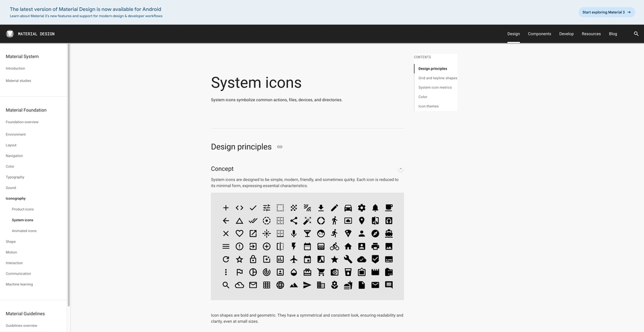The image size is (644, 332).
Task: Click the microphone icon in the grid
Action: click(x=294, y=233)
